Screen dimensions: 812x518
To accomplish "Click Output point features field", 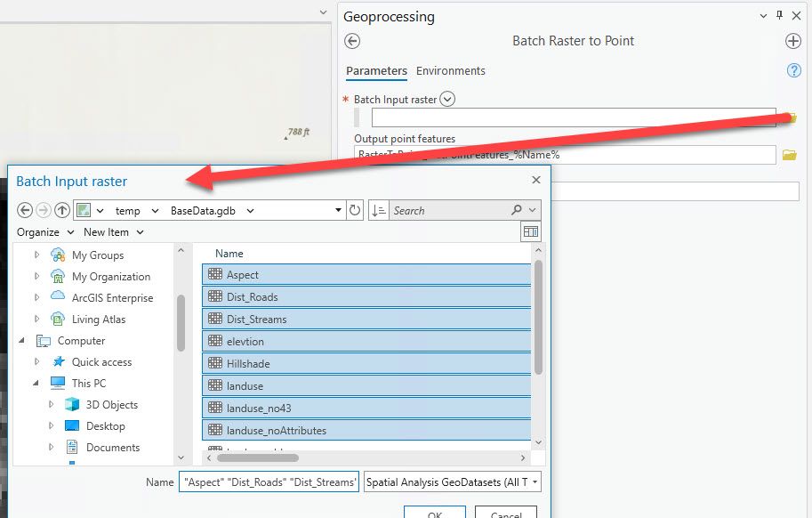I will [x=565, y=155].
